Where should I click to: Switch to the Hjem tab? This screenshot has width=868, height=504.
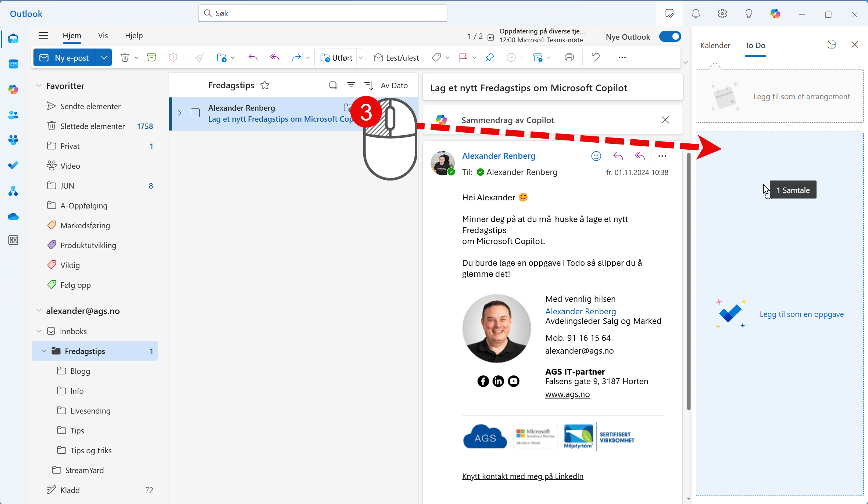[x=72, y=36]
